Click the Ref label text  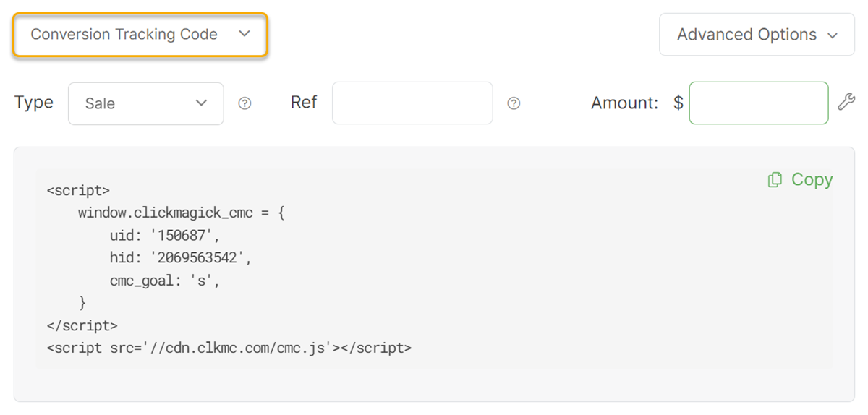click(304, 103)
